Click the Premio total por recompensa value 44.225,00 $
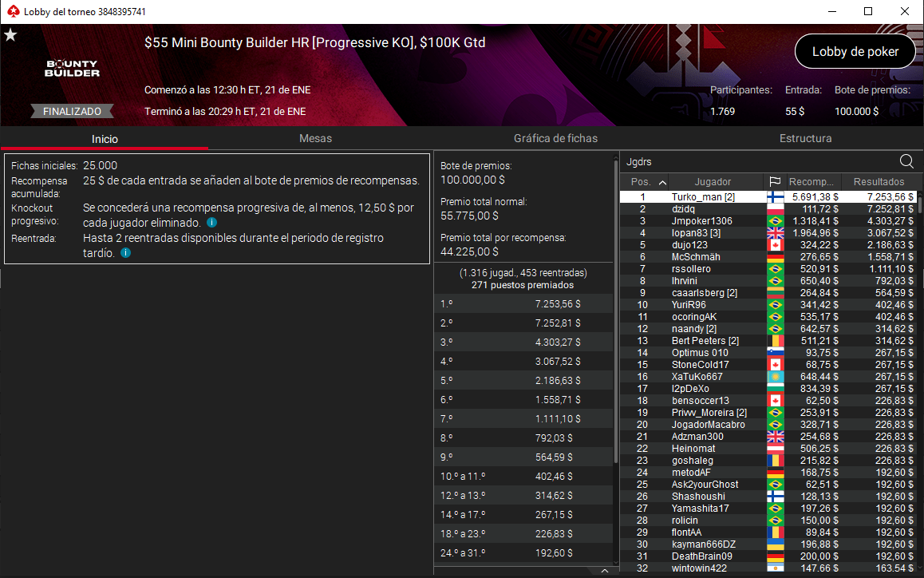The image size is (924, 578). (x=470, y=251)
